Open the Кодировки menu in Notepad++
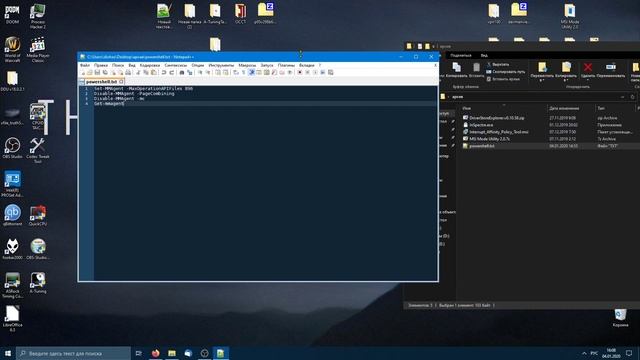Image resolution: width=640 pixels, height=360 pixels. 150,65
